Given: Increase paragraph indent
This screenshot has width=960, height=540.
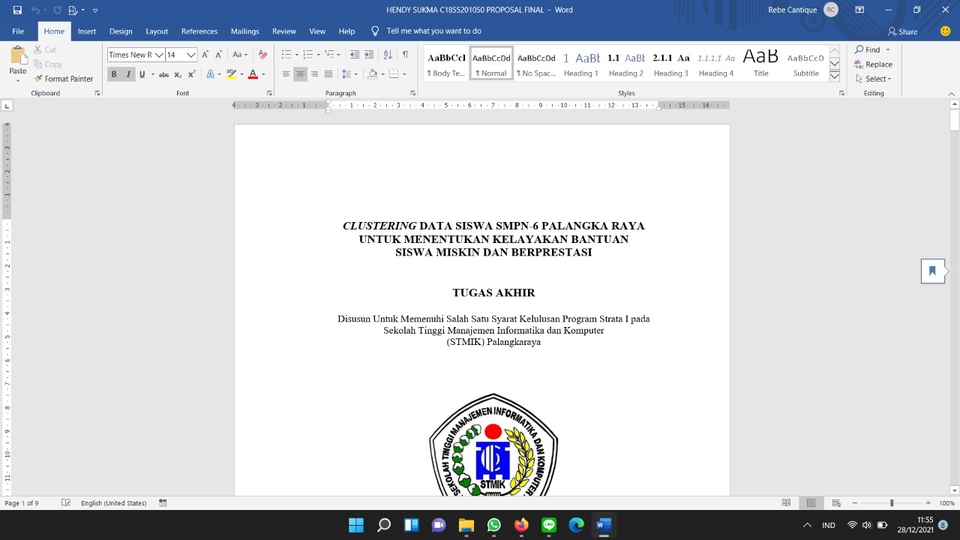Looking at the screenshot, I should [369, 54].
